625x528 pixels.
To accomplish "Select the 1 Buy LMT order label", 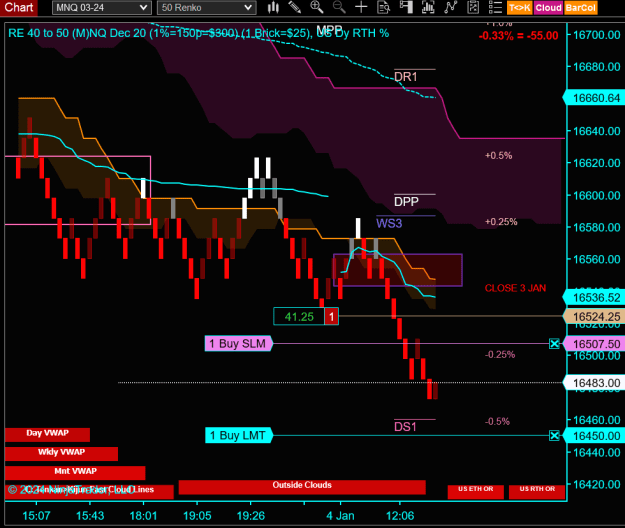I will [x=239, y=436].
